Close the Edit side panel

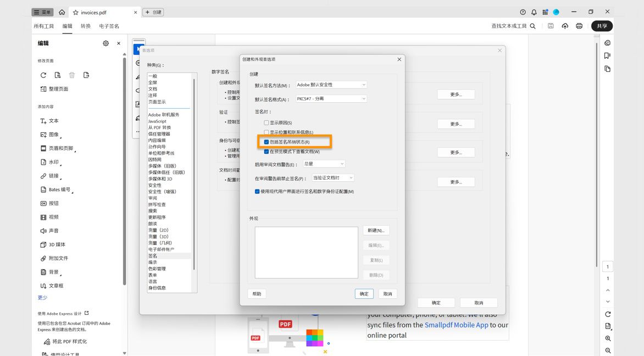[x=119, y=43]
